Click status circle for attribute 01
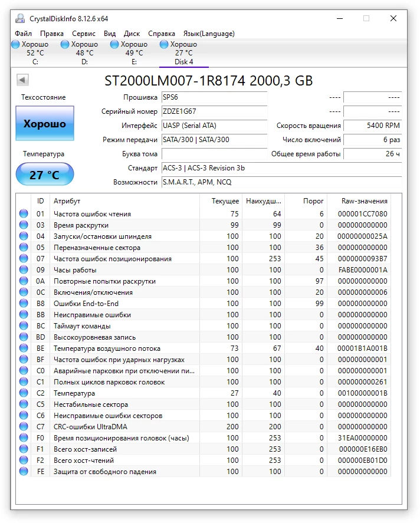The height and width of the screenshot is (523, 420). pos(24,213)
